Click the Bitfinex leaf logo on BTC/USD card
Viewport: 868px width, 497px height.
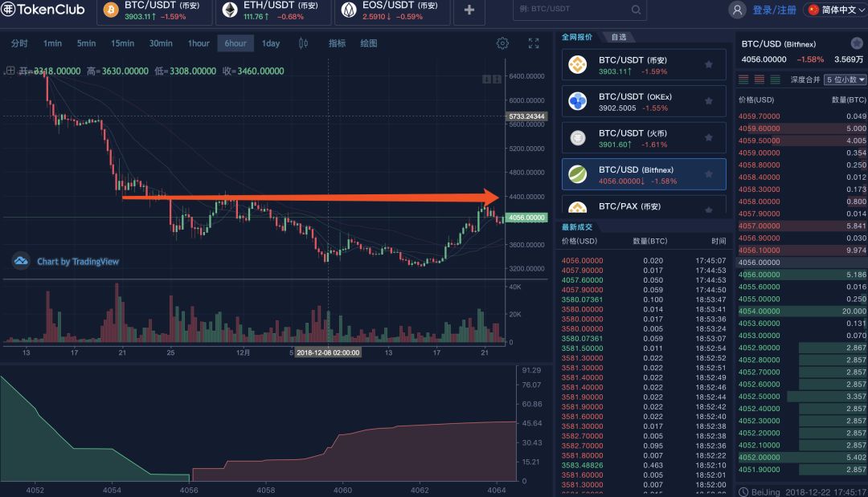pyautogui.click(x=578, y=174)
